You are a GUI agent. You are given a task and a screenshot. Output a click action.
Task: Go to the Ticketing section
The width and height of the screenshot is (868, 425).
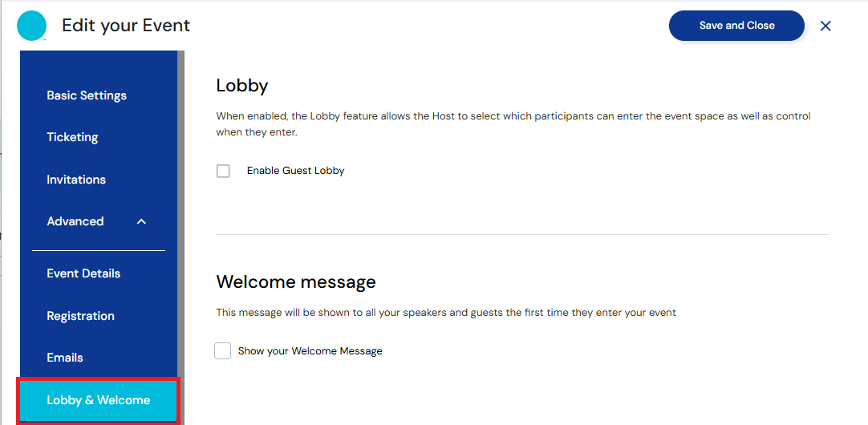[72, 137]
